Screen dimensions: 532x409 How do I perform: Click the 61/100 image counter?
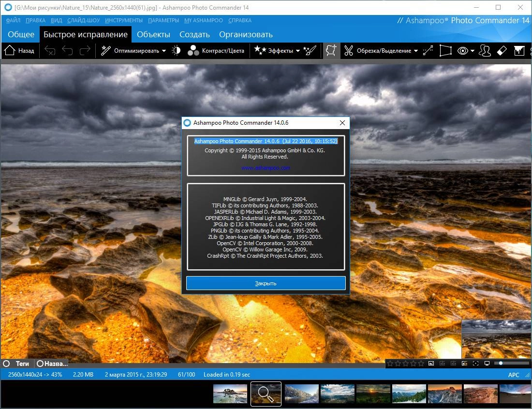(187, 375)
